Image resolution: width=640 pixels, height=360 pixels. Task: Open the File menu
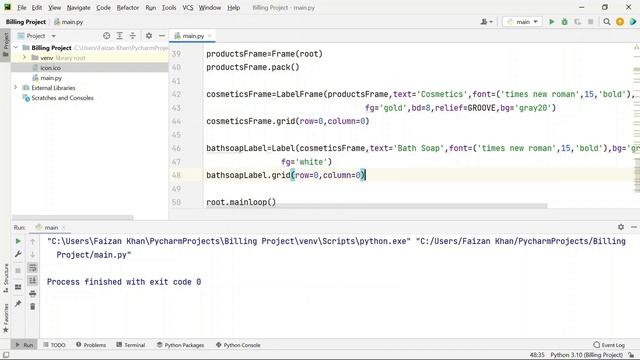22,7
